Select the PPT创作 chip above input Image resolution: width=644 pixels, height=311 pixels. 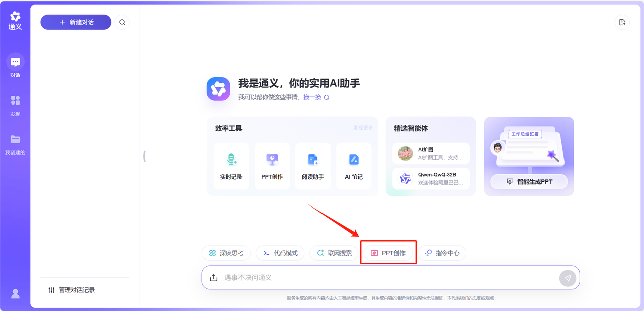click(388, 253)
